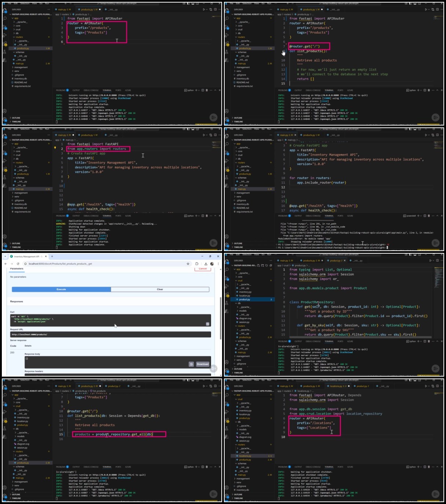Close main.py tab in the powershell-terminal window
This screenshot has height=504, width=446.
tap(295, 135)
